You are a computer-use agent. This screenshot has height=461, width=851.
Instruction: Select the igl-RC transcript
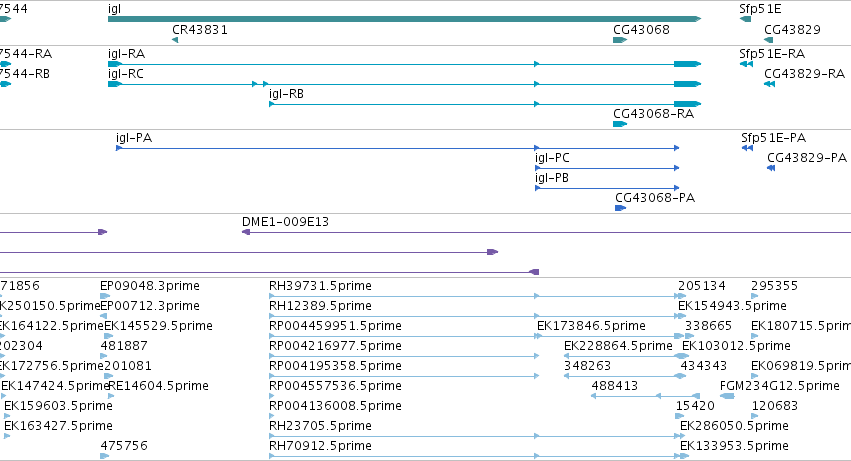click(x=404, y=84)
